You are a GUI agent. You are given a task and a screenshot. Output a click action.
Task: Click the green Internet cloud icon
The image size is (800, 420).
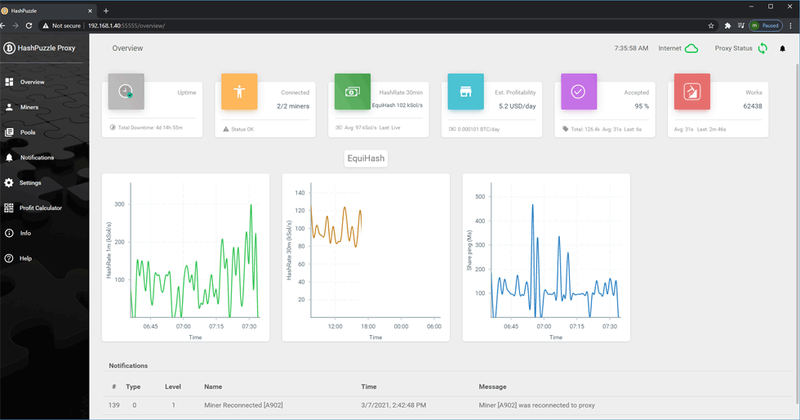[x=691, y=48]
